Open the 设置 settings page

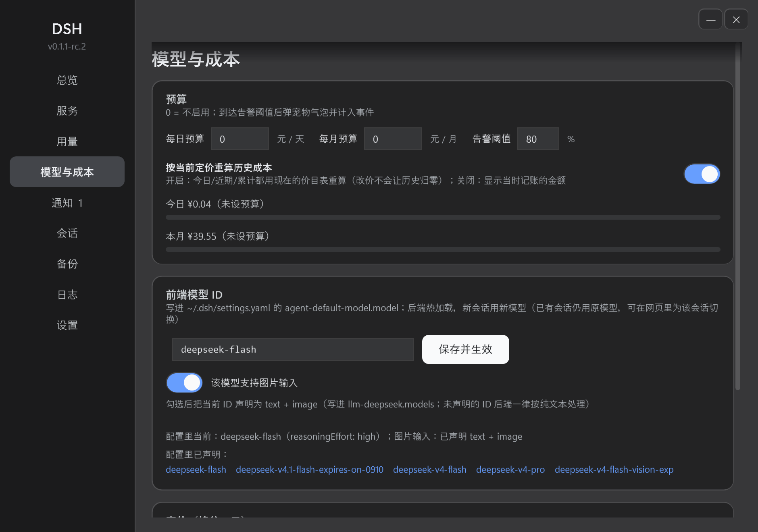(x=67, y=325)
